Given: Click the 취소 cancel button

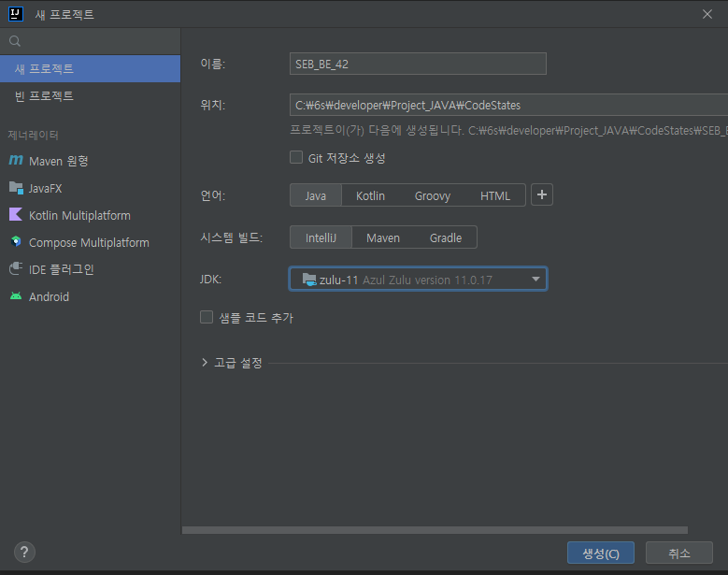Looking at the screenshot, I should click(x=679, y=553).
